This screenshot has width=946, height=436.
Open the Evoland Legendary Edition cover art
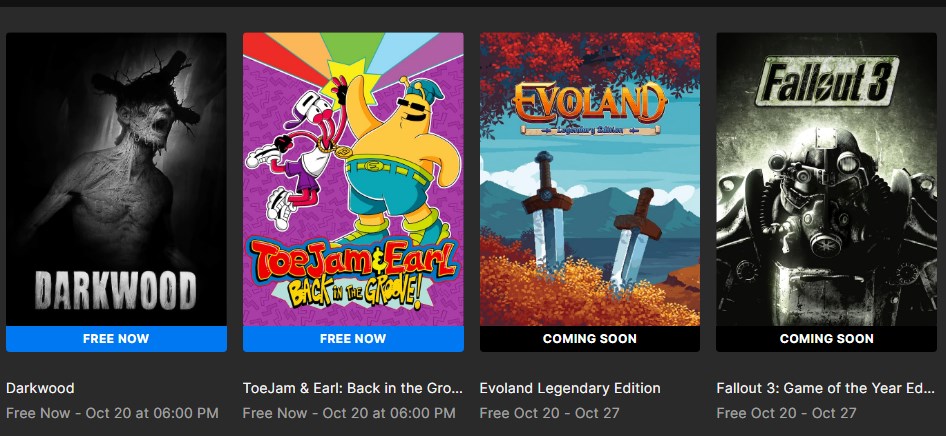[589, 179]
